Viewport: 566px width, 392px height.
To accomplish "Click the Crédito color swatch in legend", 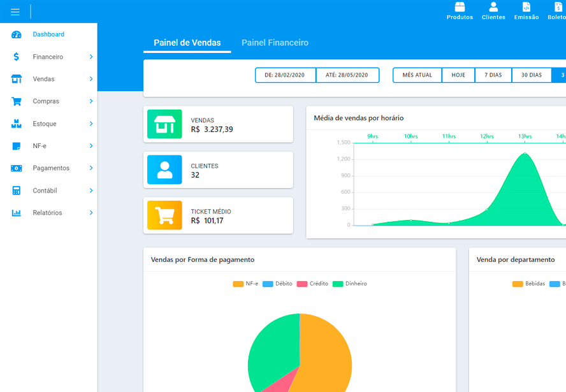I will [x=302, y=284].
